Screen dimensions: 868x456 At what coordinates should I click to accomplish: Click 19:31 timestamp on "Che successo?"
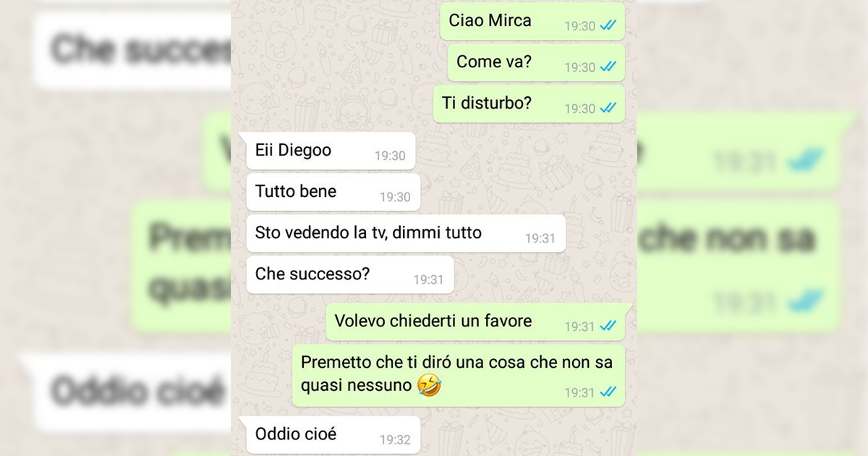[428, 279]
